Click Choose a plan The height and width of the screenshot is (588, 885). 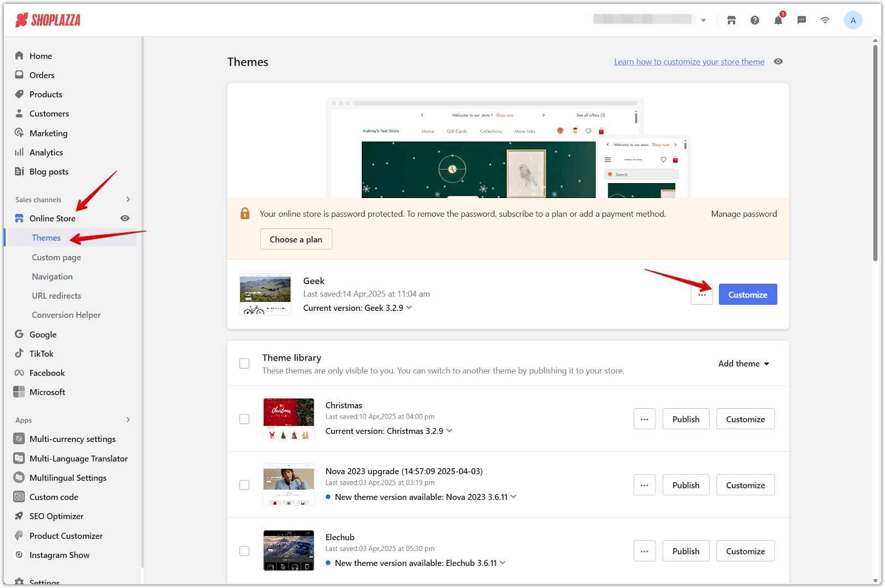296,239
